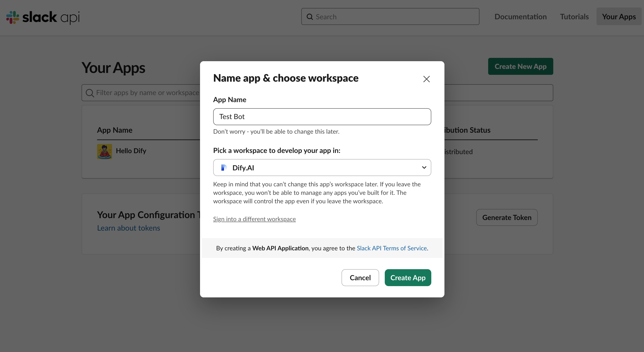
Task: Close the Name app dialog
Action: [426, 79]
